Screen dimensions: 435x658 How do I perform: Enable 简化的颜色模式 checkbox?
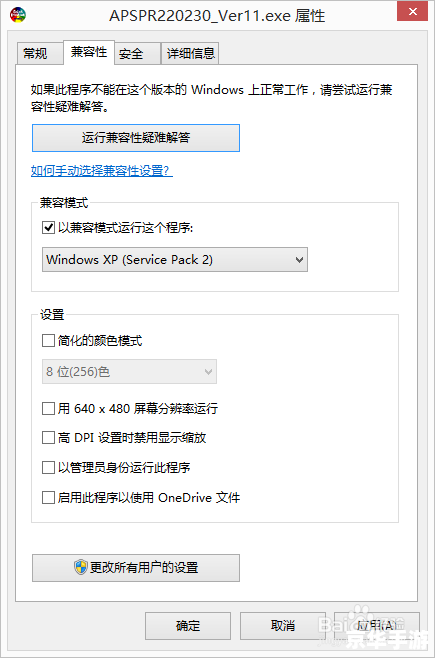[48, 340]
